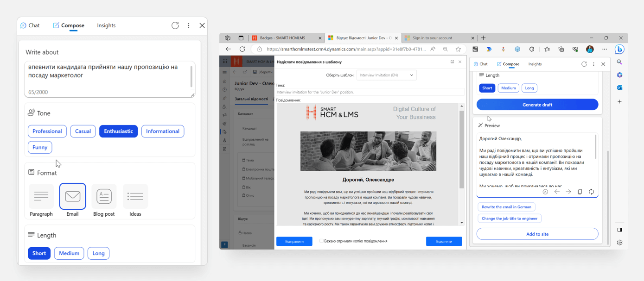Choose the Blog post format icon
This screenshot has height=281, width=644.
104,196
